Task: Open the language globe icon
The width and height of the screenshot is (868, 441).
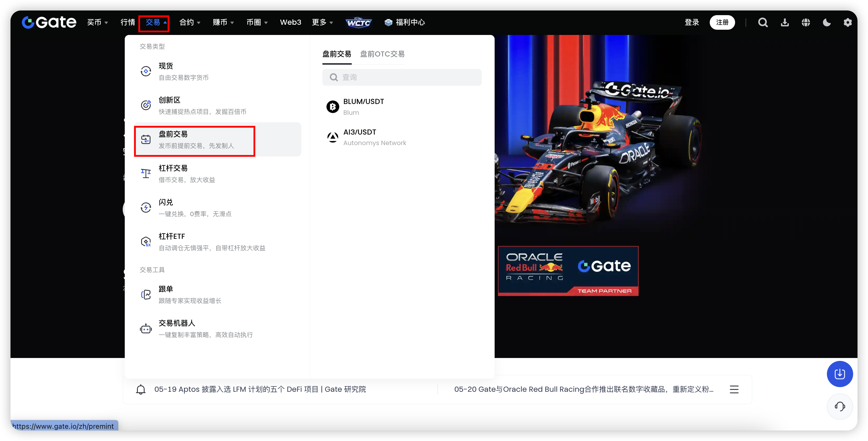Action: [806, 22]
